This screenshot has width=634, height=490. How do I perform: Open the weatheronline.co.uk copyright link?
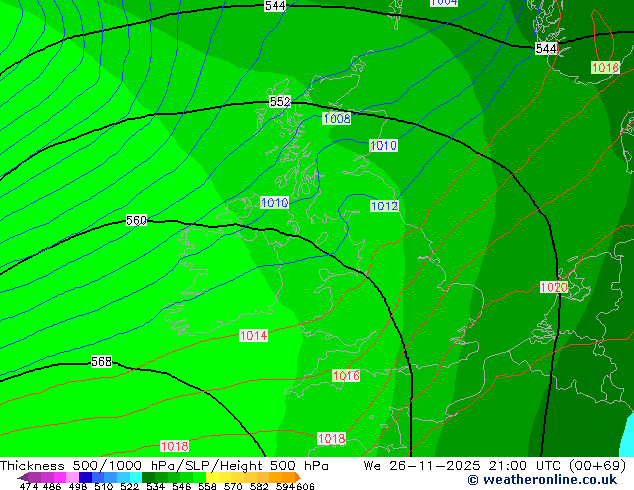(542, 480)
